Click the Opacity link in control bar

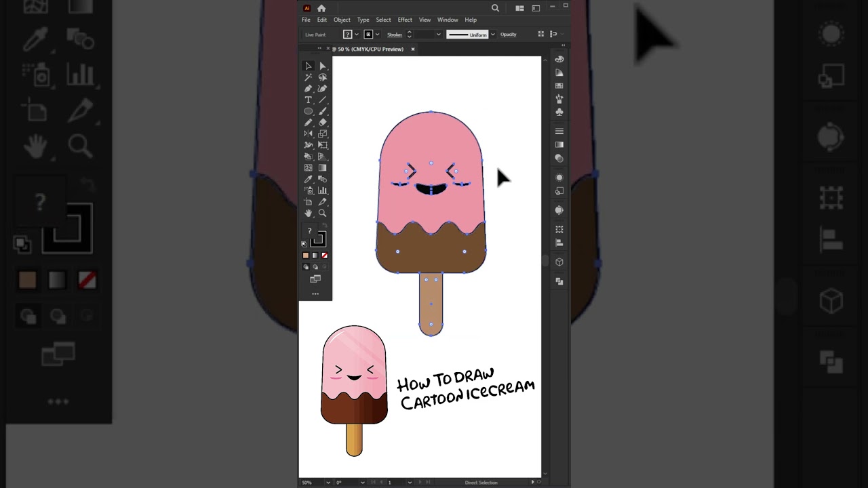(x=508, y=35)
